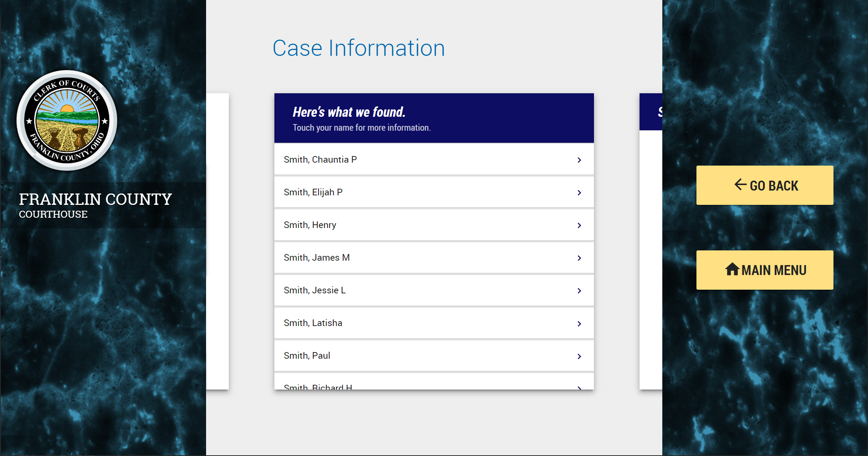Open the Smith, James M case entry

click(x=316, y=258)
